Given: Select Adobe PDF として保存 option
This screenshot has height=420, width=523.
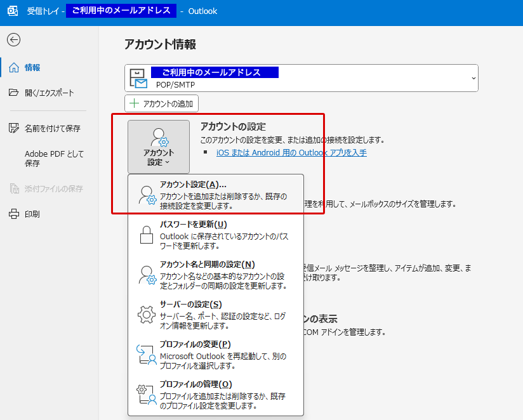Looking at the screenshot, I should click(54, 158).
